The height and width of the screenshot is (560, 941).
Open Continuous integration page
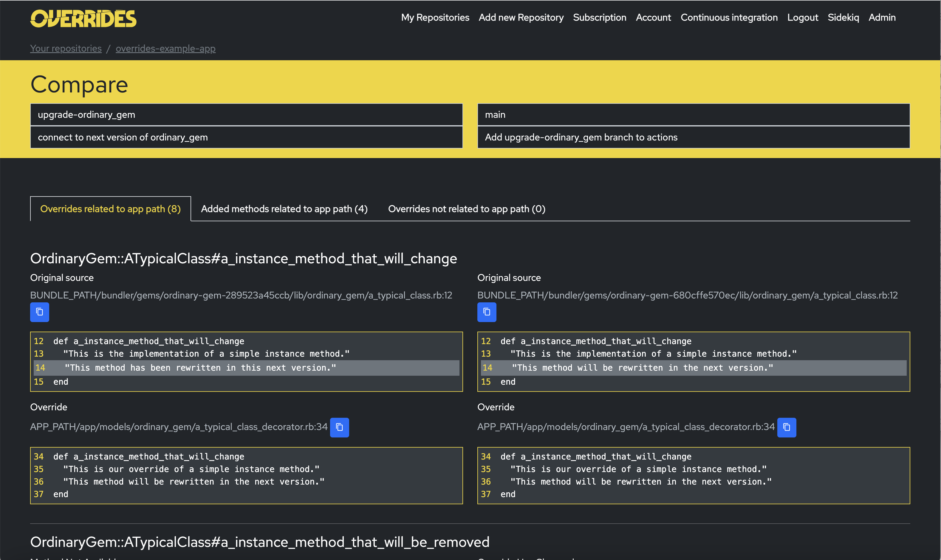coord(729,17)
